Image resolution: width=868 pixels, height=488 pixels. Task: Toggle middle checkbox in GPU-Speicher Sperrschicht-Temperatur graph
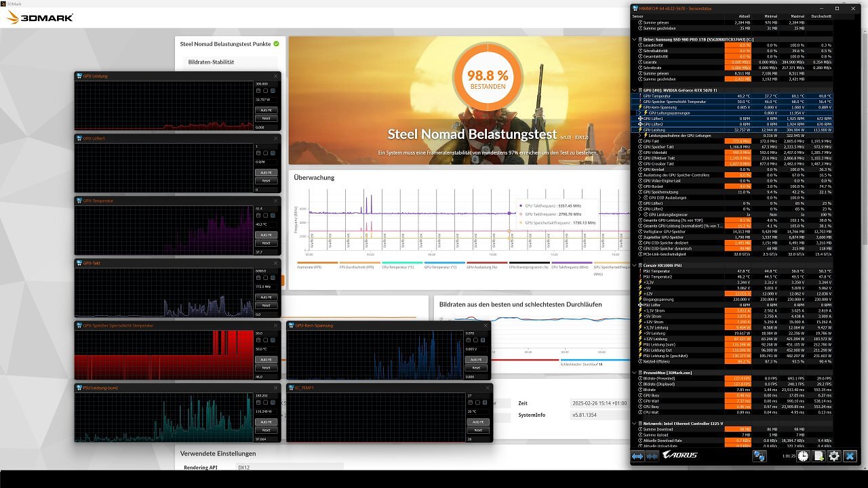[266, 340]
